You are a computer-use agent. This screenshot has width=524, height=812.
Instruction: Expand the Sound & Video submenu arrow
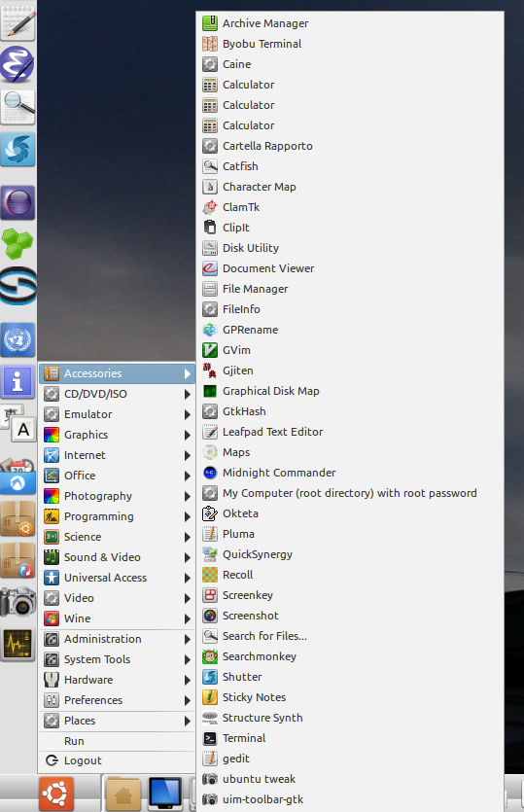[x=188, y=557]
